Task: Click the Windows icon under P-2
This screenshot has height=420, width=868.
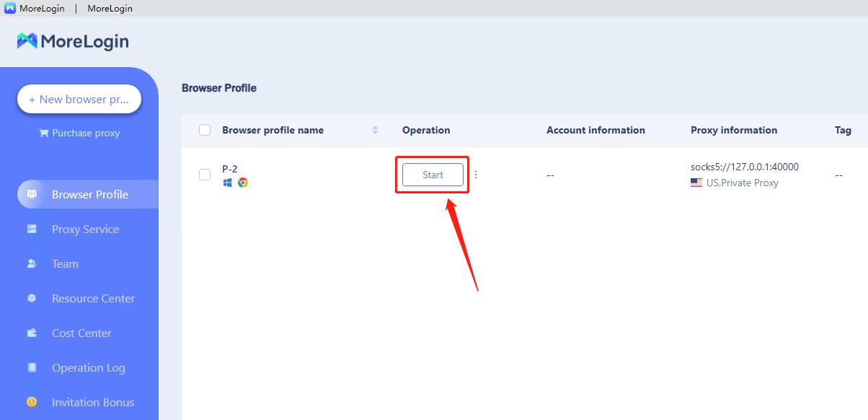Action: [x=228, y=183]
